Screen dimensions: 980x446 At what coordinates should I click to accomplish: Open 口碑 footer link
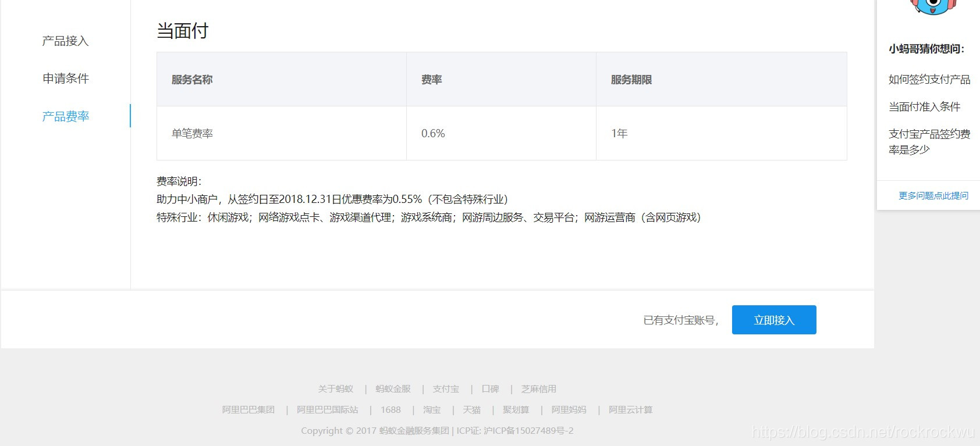(490, 389)
